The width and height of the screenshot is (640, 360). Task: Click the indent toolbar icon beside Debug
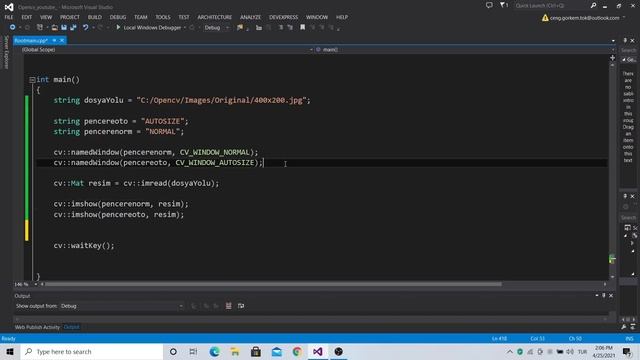point(259,28)
